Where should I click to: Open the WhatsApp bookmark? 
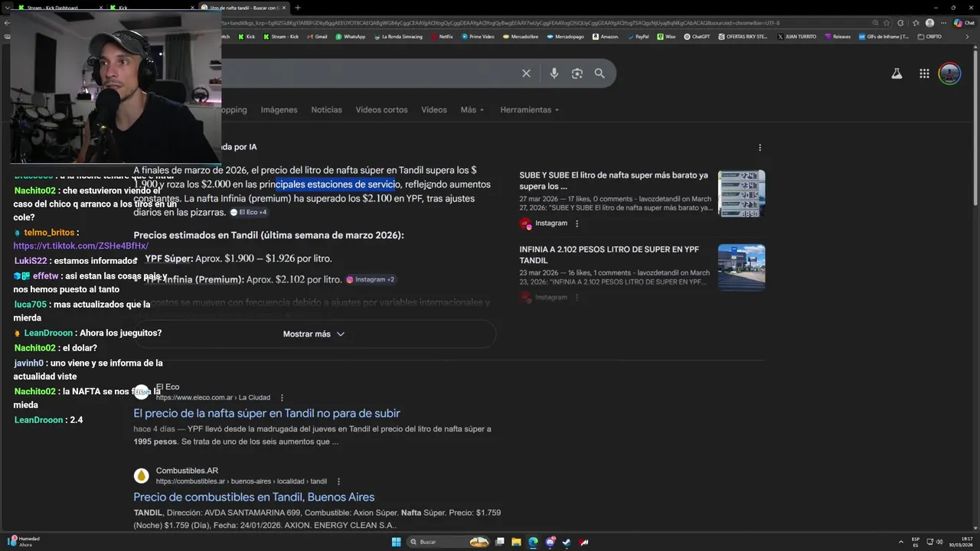pos(350,36)
